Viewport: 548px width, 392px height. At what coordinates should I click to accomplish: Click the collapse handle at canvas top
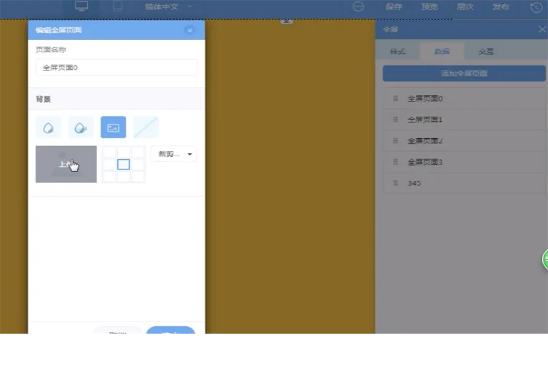(x=286, y=22)
